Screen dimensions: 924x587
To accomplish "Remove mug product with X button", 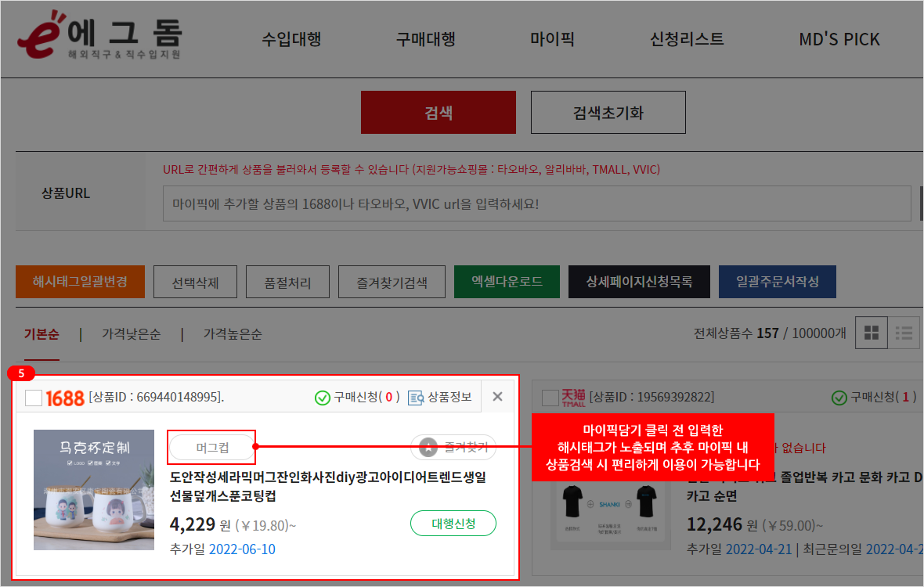I will coord(497,397).
